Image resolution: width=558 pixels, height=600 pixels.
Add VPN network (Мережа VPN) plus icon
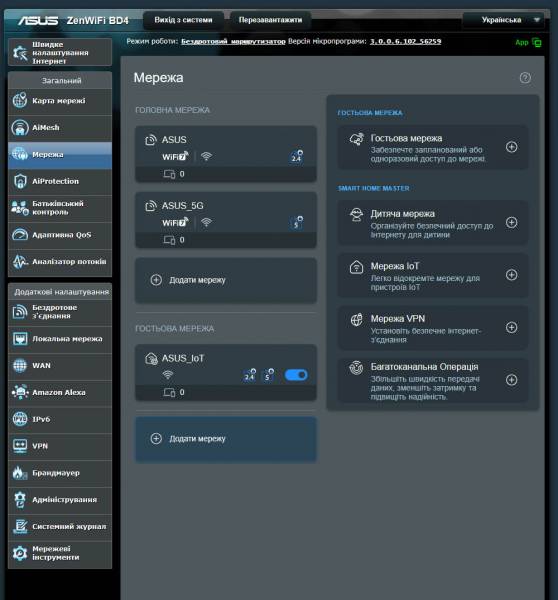click(x=512, y=327)
